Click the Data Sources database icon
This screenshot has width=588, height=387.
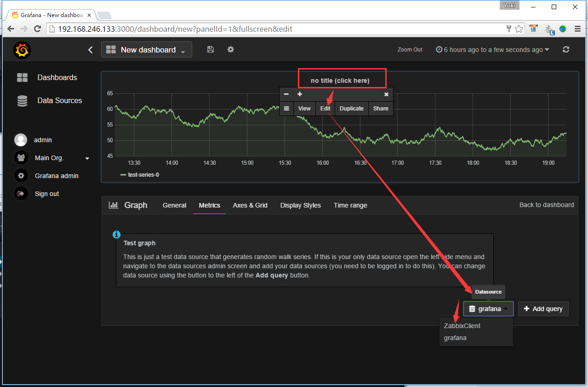[22, 101]
